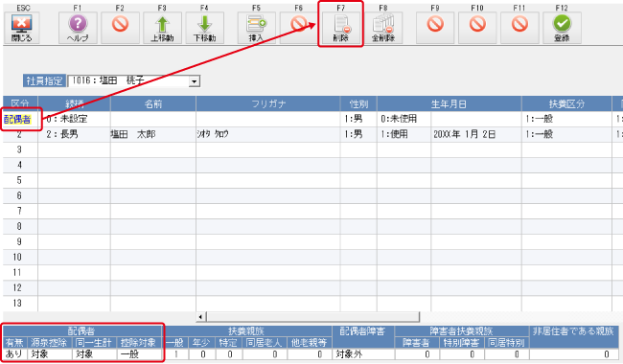The width and height of the screenshot is (623, 364).
Task: Register data with F12 登録 icon
Action: click(x=562, y=28)
